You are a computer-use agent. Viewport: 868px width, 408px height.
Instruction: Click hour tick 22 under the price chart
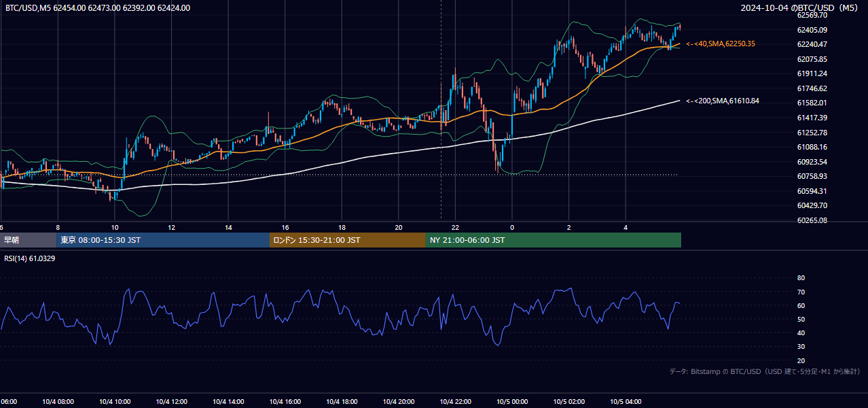click(456, 228)
